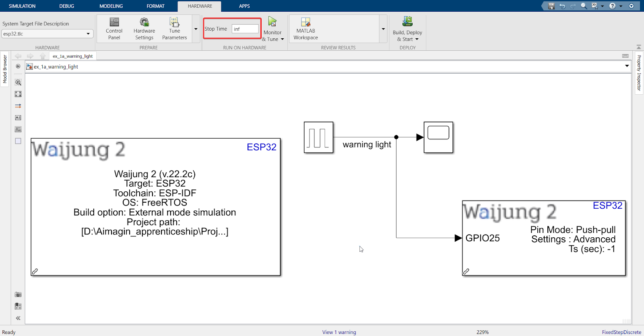Insert an image with the picture icon
Screen dimensions: 644x336
pyautogui.click(x=18, y=129)
